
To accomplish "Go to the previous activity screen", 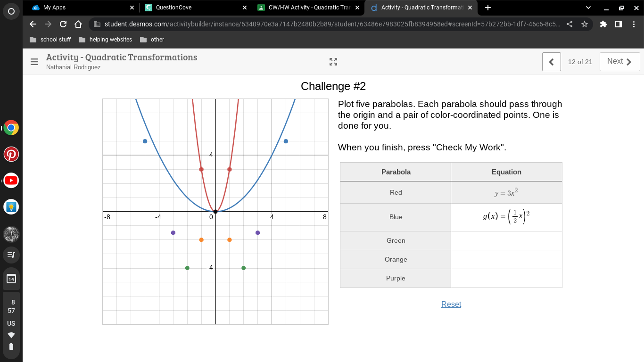I will 552,62.
